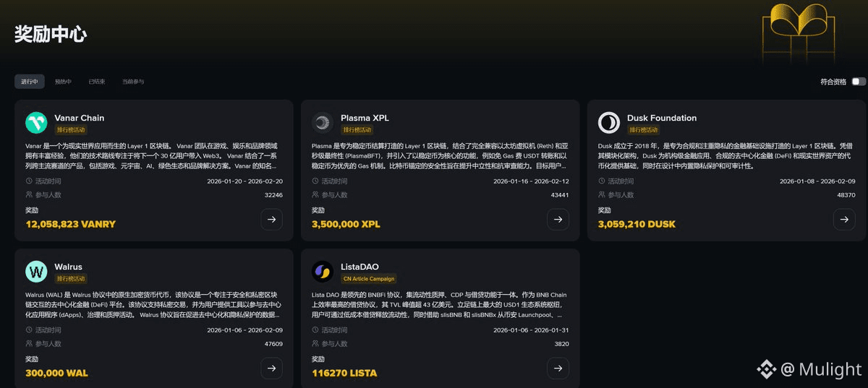Click the ListaDAO logo icon
Image resolution: width=868 pixels, height=388 pixels.
[322, 271]
